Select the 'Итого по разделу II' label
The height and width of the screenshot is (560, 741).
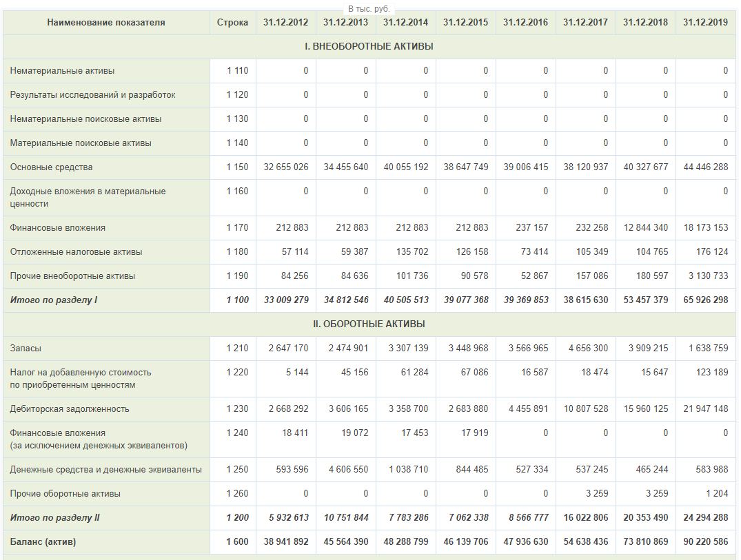(x=55, y=517)
